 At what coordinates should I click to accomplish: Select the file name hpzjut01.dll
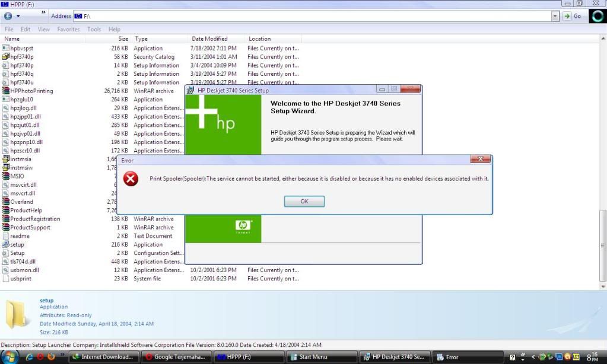coord(25,125)
